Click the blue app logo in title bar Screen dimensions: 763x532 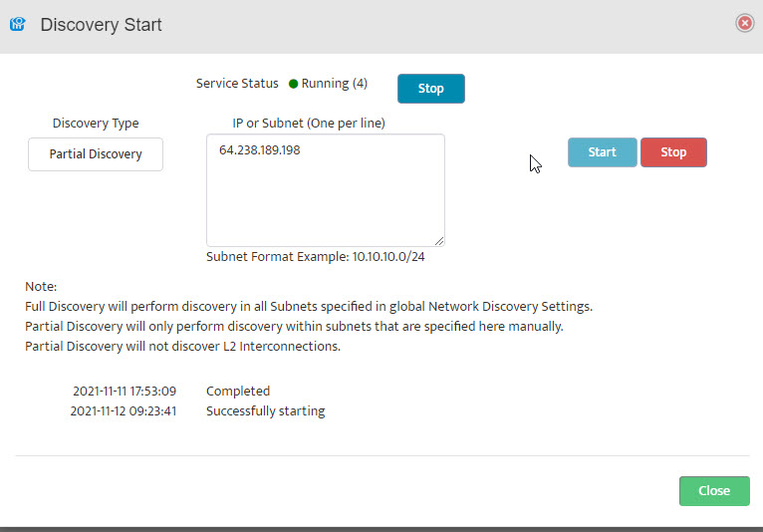(18, 24)
